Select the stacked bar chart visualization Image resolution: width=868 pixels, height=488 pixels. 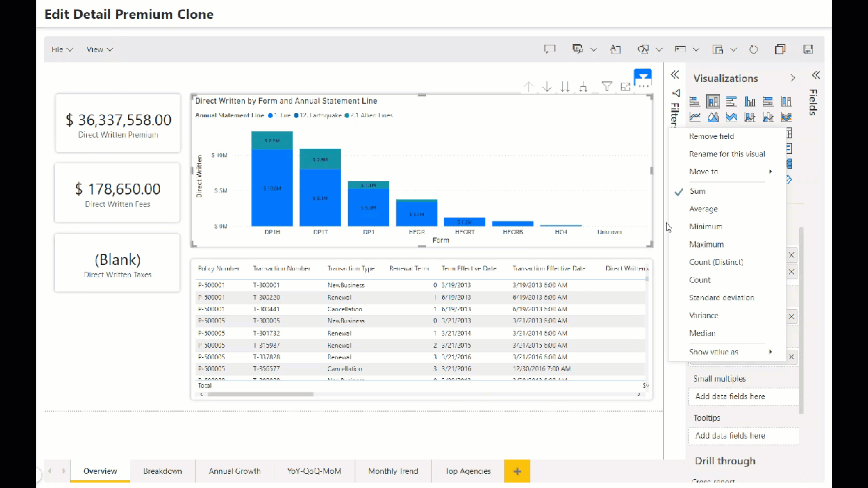(x=695, y=102)
